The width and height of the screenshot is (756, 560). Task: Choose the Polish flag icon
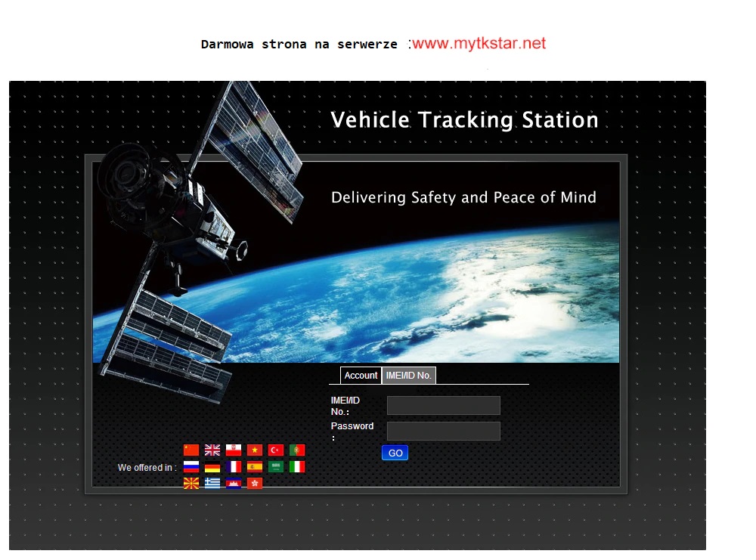pyautogui.click(x=234, y=450)
